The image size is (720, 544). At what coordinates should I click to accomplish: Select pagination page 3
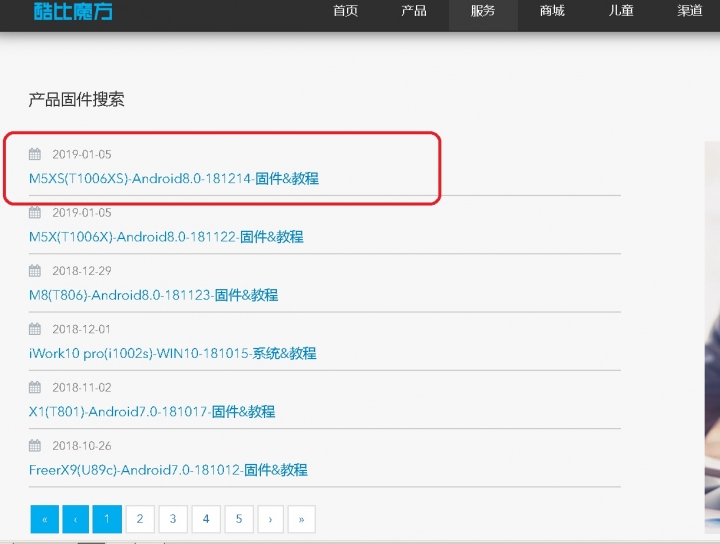[x=173, y=519]
